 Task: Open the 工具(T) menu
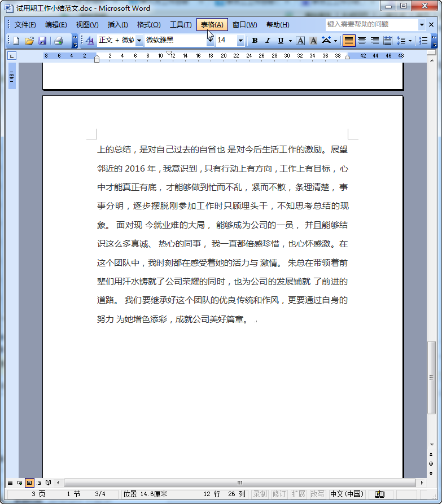181,25
